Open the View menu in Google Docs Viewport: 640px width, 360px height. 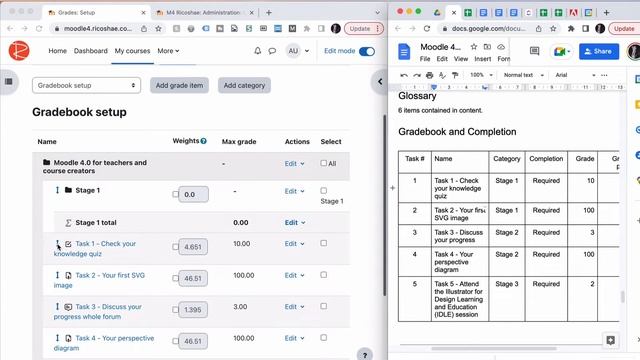pyautogui.click(x=461, y=59)
